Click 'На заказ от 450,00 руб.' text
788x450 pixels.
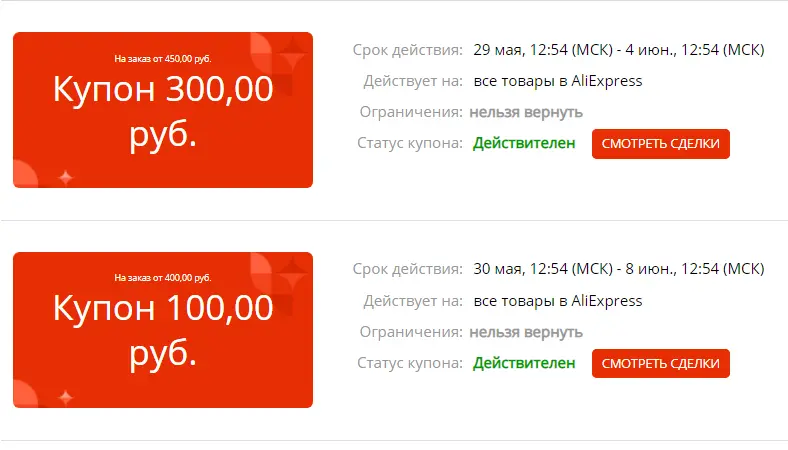coord(163,59)
